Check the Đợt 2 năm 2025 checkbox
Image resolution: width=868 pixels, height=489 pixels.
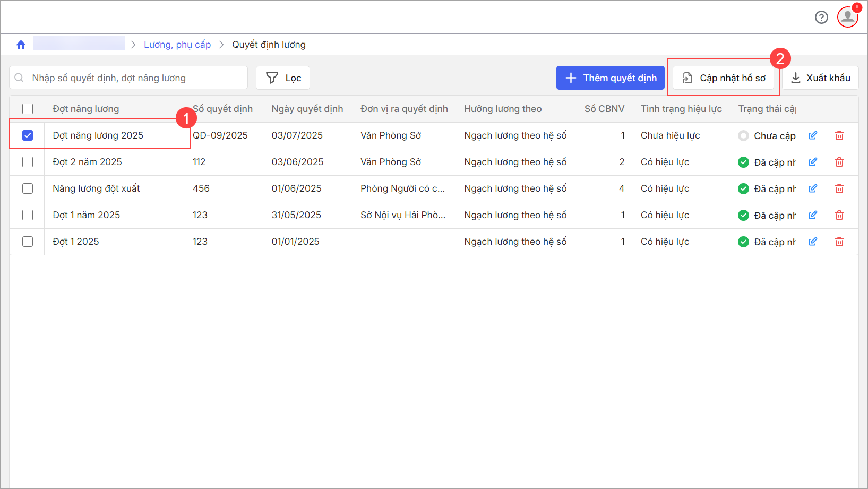28,162
